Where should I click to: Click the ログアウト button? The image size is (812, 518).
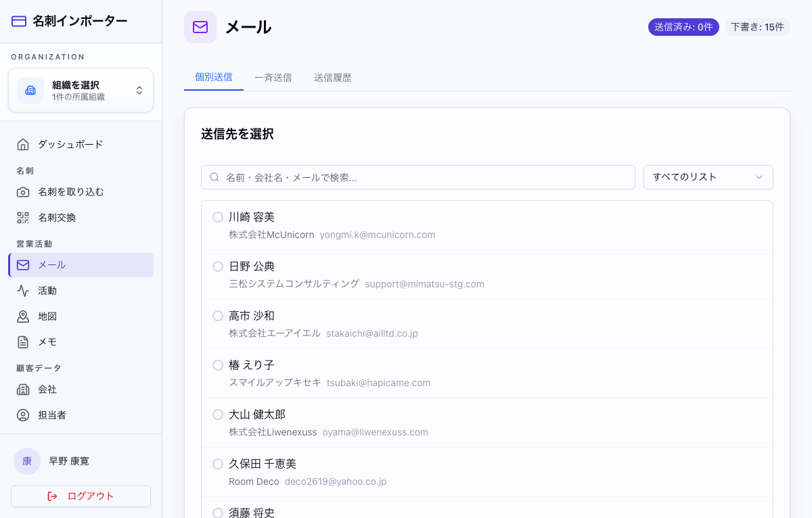click(81, 496)
